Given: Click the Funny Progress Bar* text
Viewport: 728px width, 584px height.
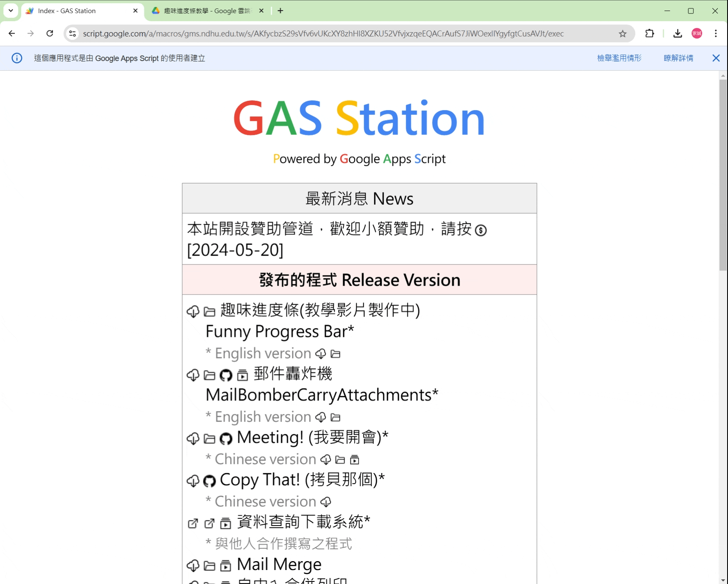Looking at the screenshot, I should coord(280,332).
